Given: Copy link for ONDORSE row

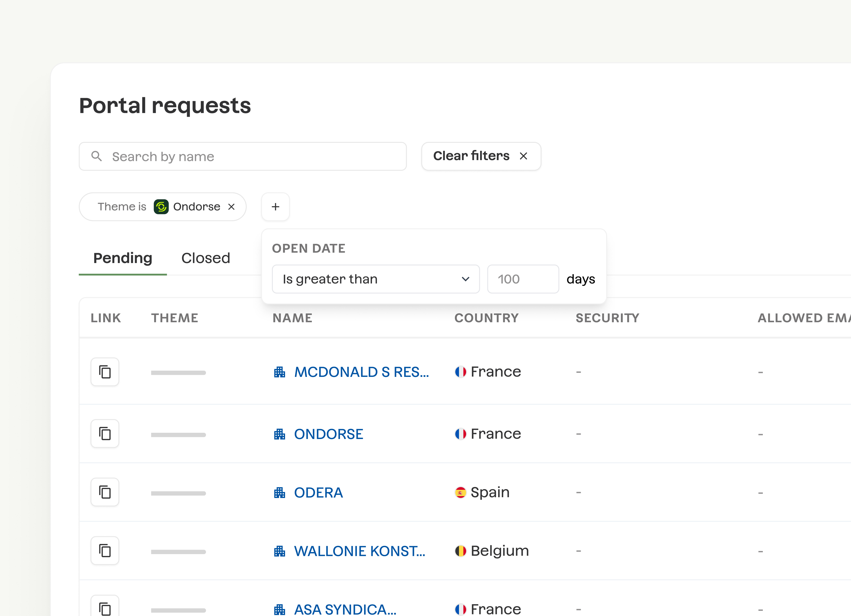Looking at the screenshot, I should pyautogui.click(x=105, y=434).
